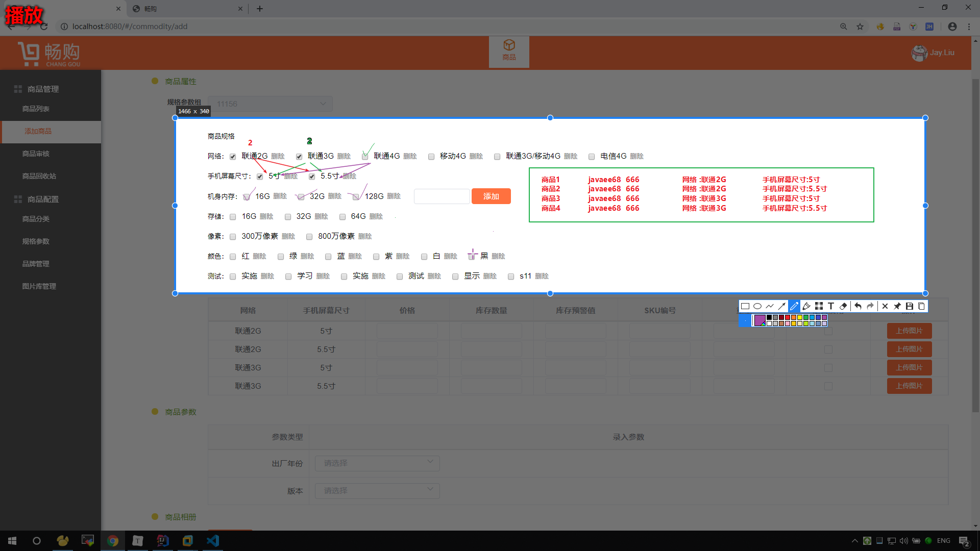
Task: Select the rectangle tool in the screenshot toolbar
Action: [x=745, y=306]
